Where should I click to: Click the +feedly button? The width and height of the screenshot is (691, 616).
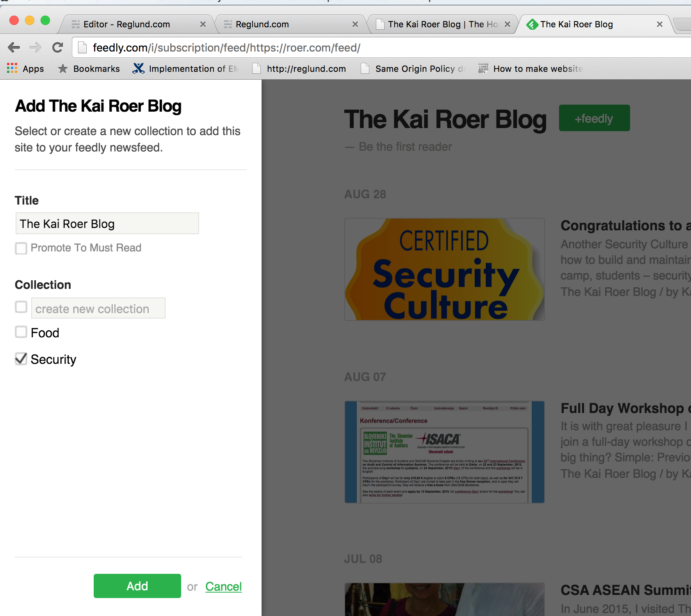[x=594, y=118]
